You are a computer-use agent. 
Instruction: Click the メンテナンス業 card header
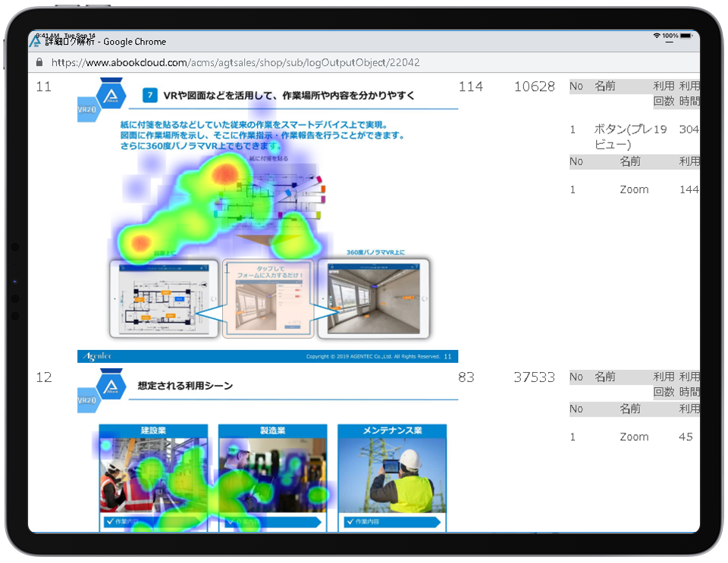(x=392, y=431)
